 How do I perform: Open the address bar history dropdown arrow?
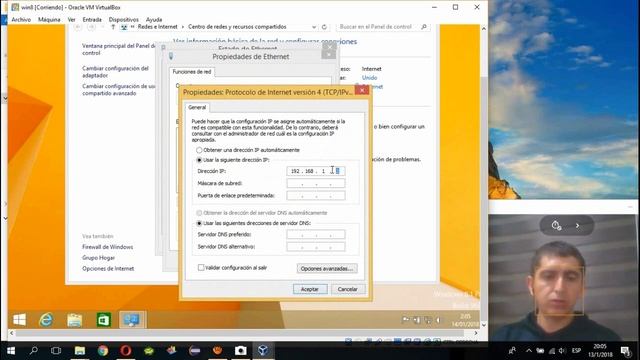(314, 27)
